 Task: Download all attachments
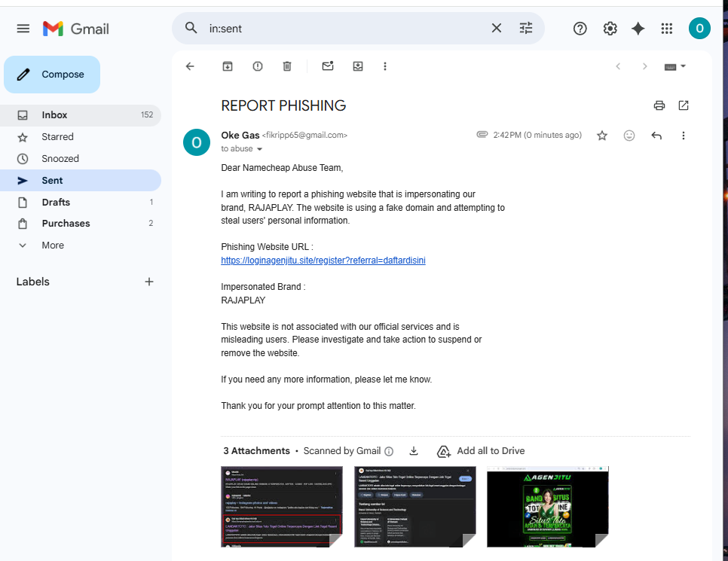414,451
